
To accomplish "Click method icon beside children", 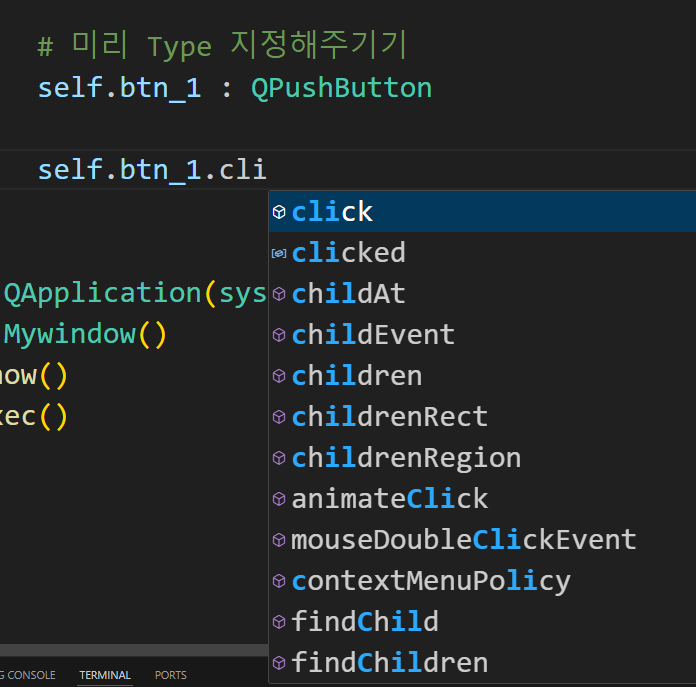I will pyautogui.click(x=279, y=376).
